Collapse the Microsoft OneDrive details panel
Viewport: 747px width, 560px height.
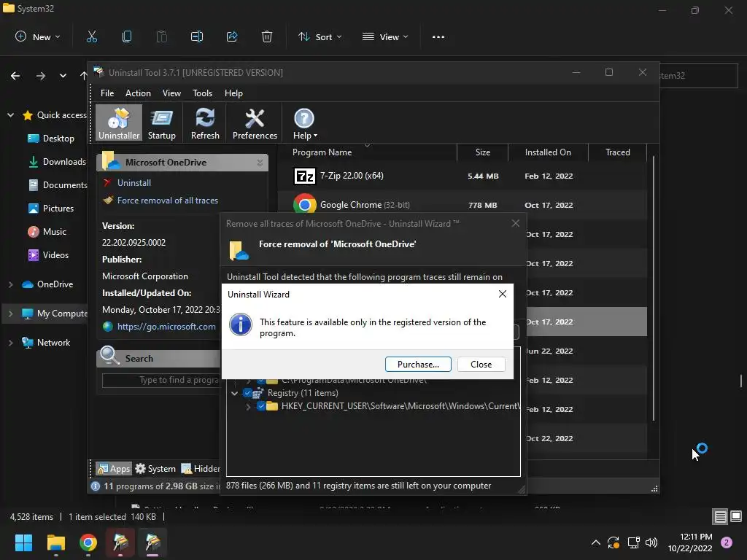[x=260, y=163]
